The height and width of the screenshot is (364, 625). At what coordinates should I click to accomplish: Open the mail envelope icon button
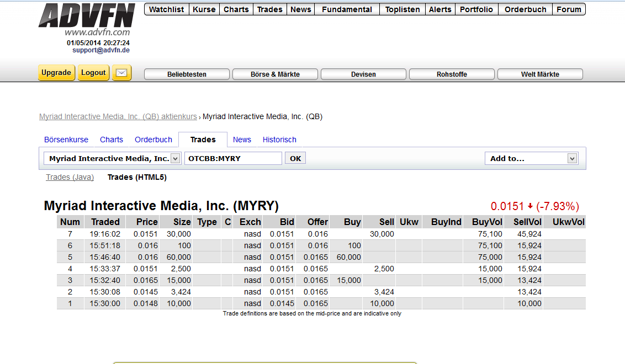(121, 73)
